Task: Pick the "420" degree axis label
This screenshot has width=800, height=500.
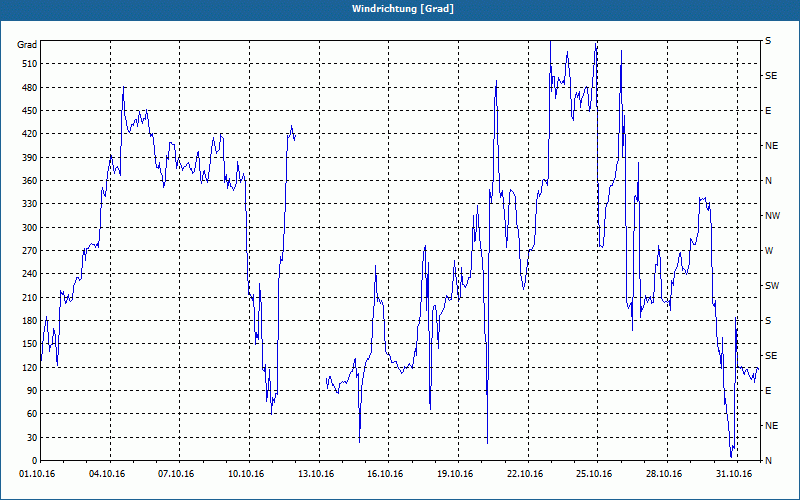Action: (30, 134)
